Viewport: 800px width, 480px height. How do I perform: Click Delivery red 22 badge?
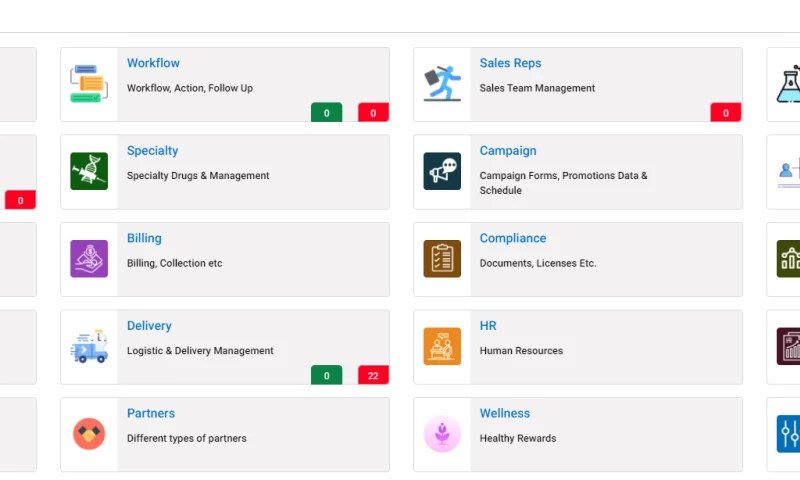pos(373,375)
